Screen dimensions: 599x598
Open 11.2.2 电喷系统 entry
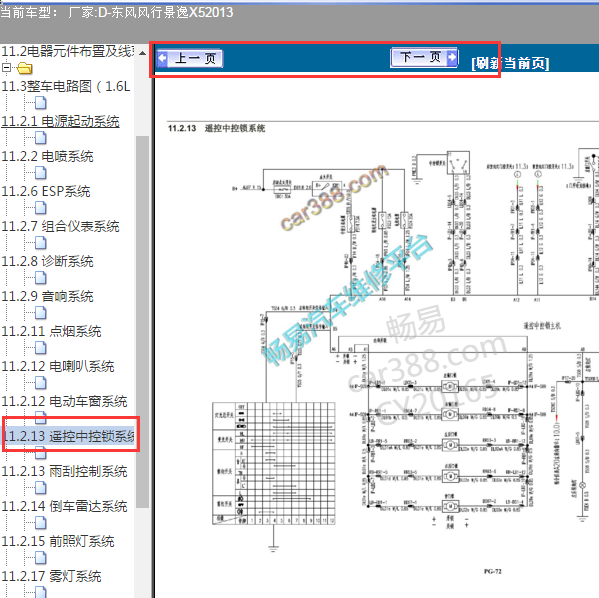pyautogui.click(x=47, y=156)
